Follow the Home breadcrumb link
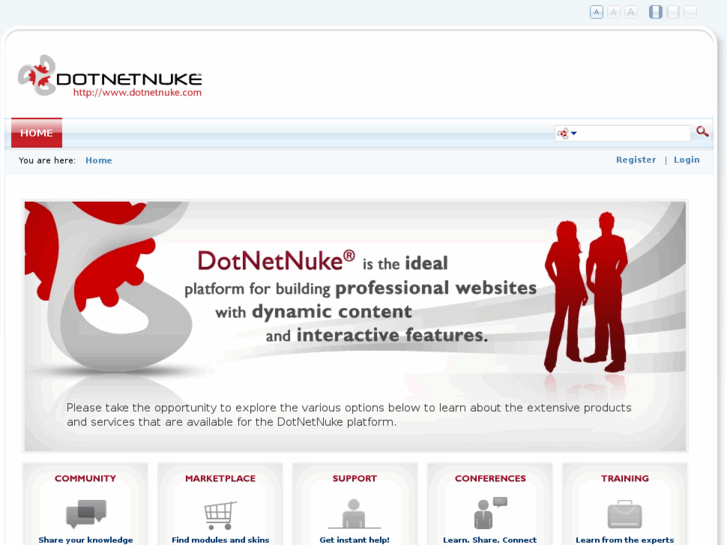Viewport: 727px width, 545px height. pyautogui.click(x=99, y=160)
